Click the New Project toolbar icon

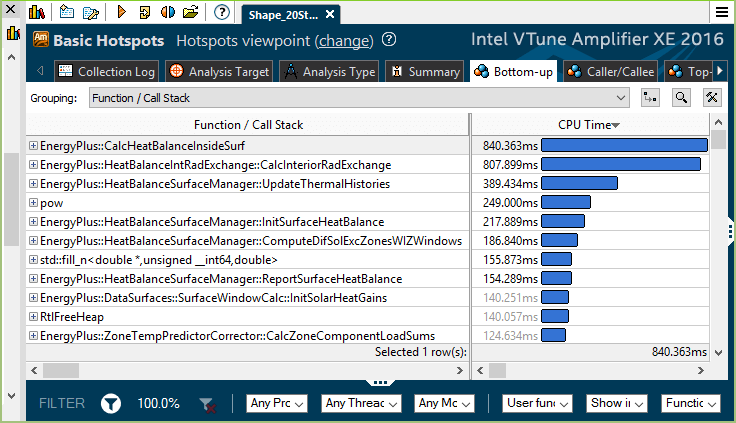(67, 12)
